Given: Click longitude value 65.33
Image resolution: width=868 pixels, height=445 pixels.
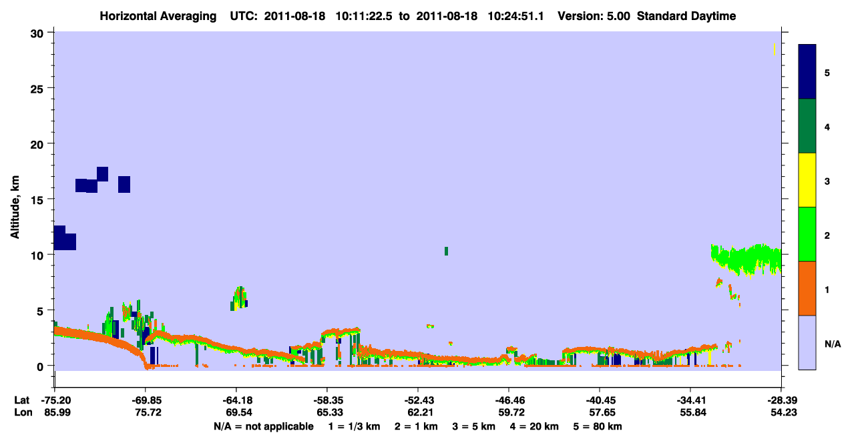Looking at the screenshot, I should click(x=327, y=413).
